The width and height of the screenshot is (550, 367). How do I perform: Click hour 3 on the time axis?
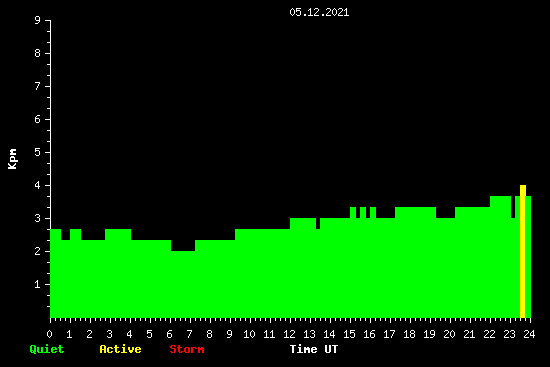[x=109, y=334]
